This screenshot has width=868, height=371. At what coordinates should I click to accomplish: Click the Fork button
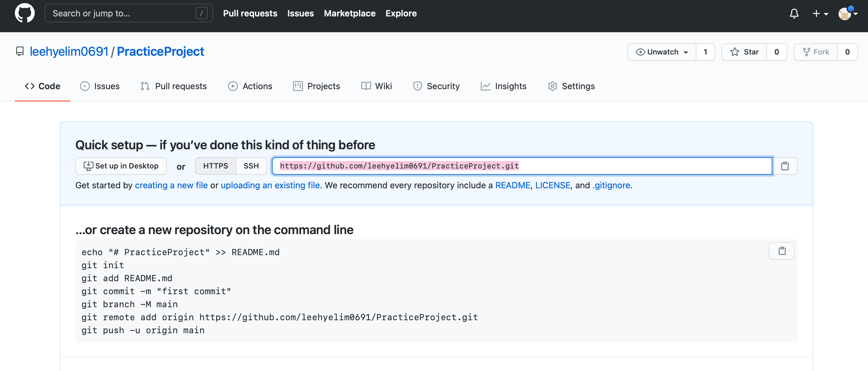(x=815, y=52)
